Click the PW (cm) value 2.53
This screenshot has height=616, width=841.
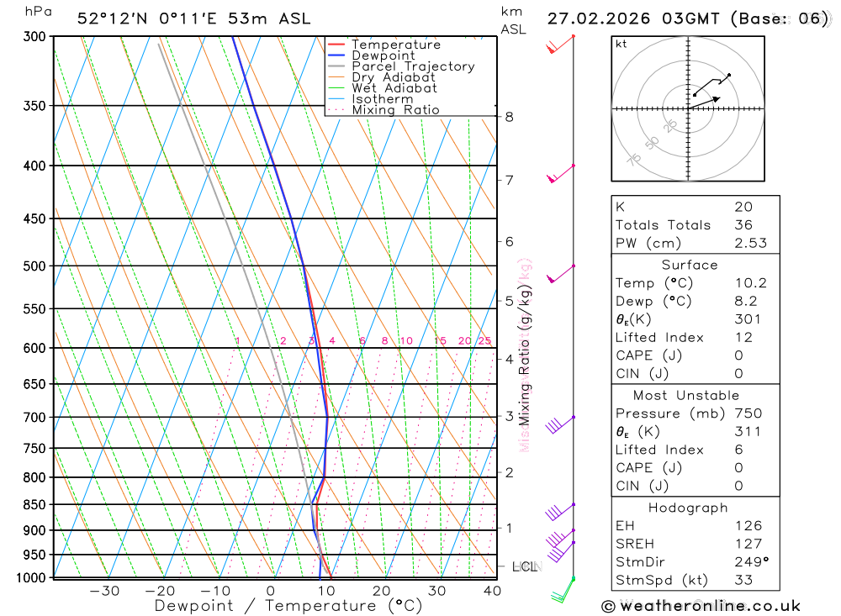click(x=750, y=244)
